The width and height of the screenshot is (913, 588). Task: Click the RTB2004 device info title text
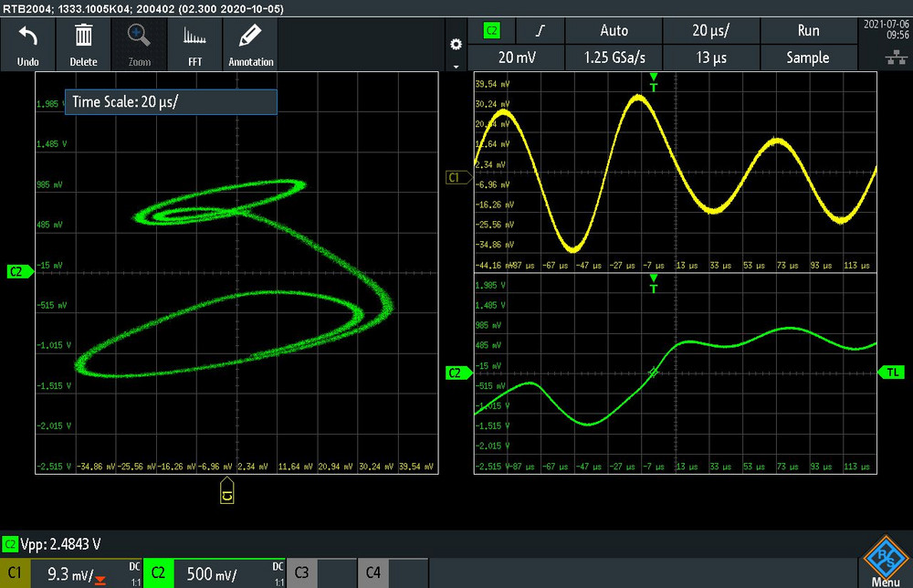pyautogui.click(x=143, y=9)
